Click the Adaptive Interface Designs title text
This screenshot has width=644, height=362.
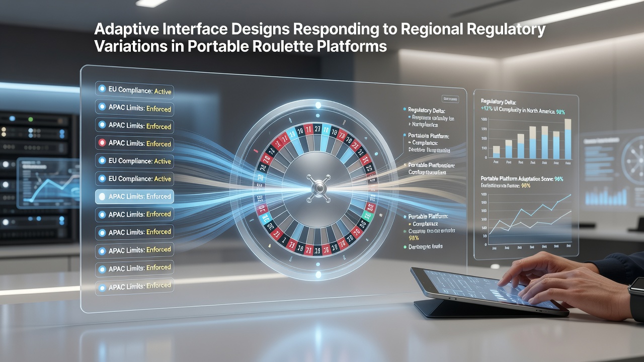pos(319,37)
